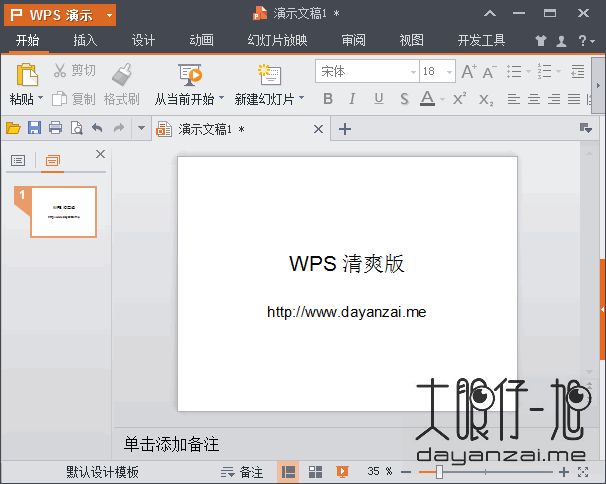Apply subscript X₂ formatting
The height and width of the screenshot is (484, 606).
click(x=486, y=100)
